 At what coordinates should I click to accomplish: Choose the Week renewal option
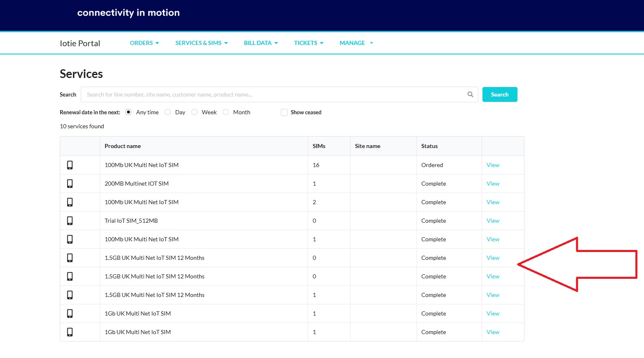[194, 112]
